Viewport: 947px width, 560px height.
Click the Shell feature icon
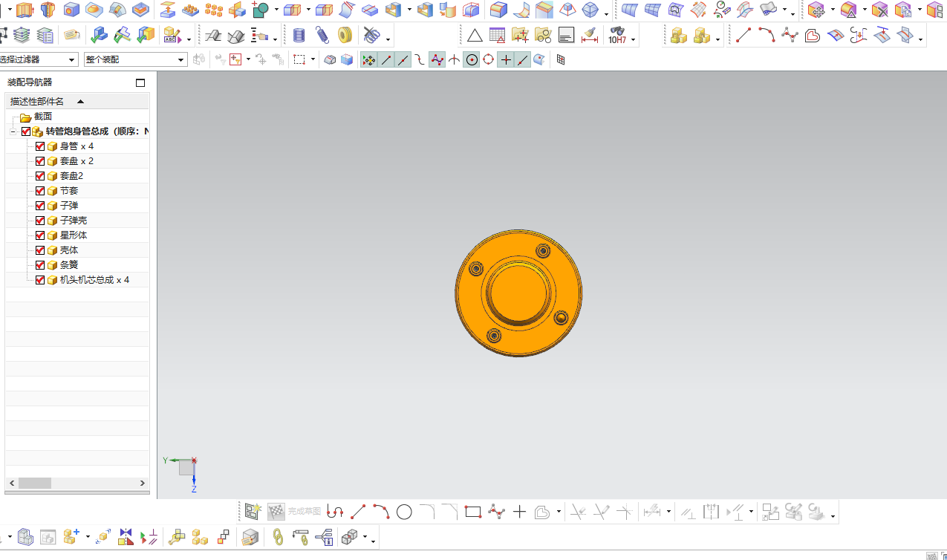[393, 10]
